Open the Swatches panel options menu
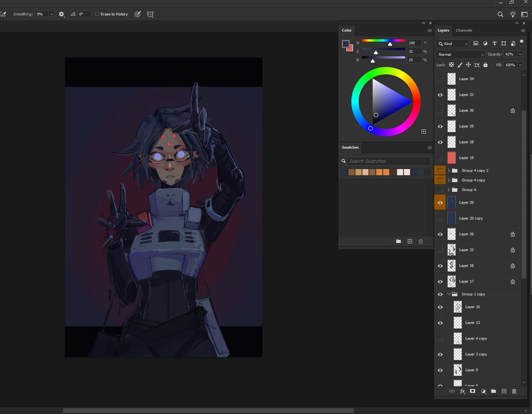532x414 pixels. (429, 148)
